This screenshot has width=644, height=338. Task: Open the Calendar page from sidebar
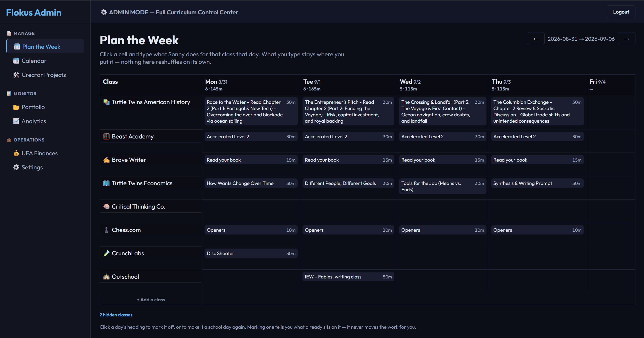(x=45, y=61)
